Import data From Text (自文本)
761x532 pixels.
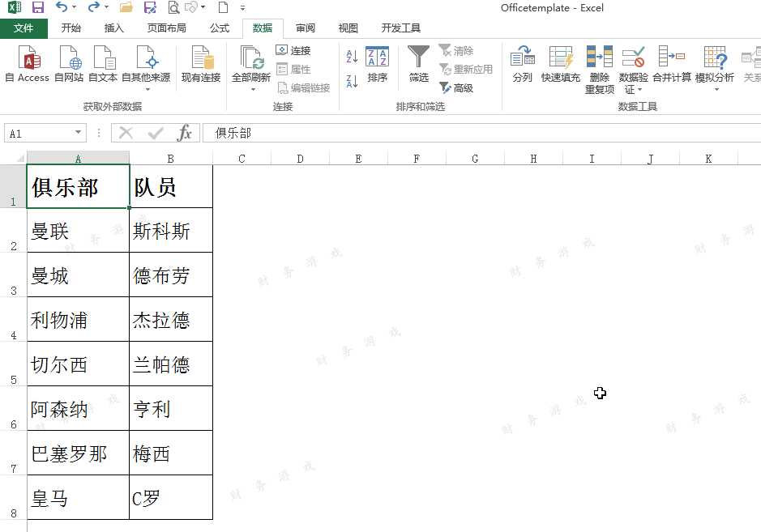point(103,64)
